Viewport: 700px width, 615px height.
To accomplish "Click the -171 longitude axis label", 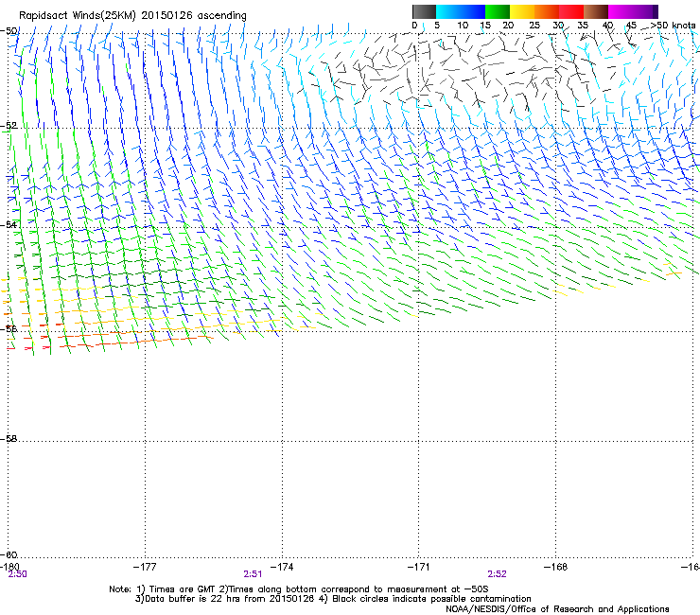I will point(419,567).
